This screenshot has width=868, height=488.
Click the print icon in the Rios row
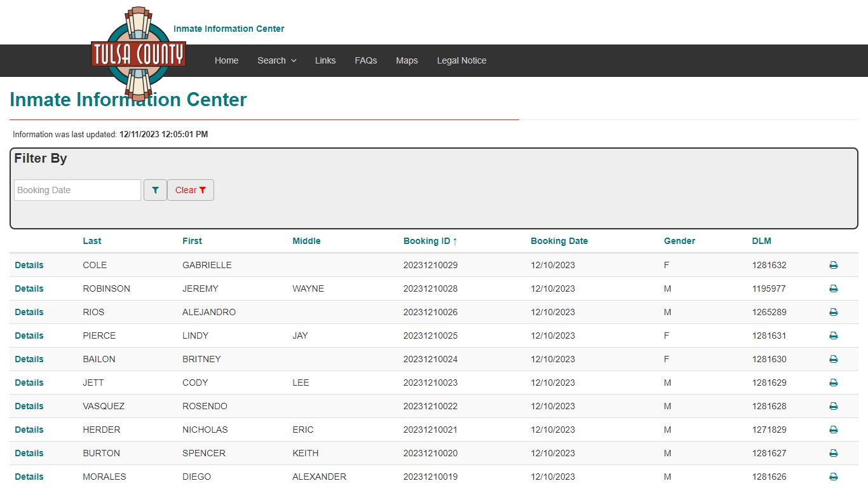tap(833, 312)
